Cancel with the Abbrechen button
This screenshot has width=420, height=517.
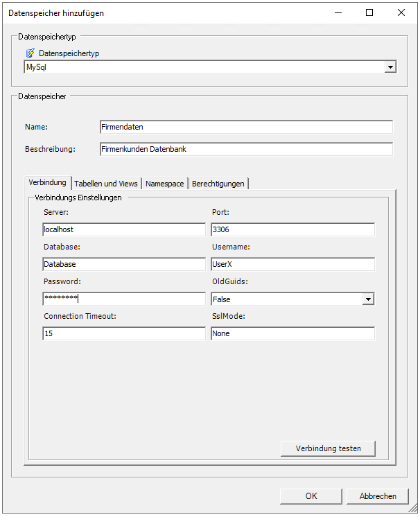378,496
